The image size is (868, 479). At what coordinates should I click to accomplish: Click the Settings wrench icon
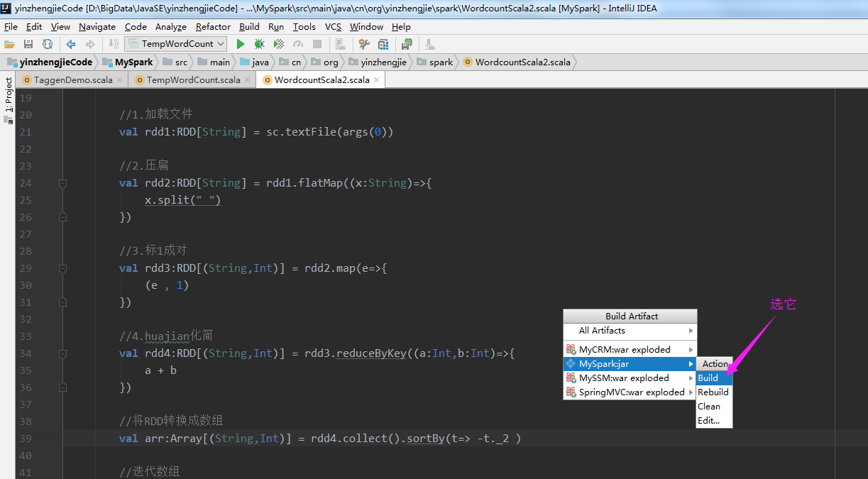click(364, 44)
